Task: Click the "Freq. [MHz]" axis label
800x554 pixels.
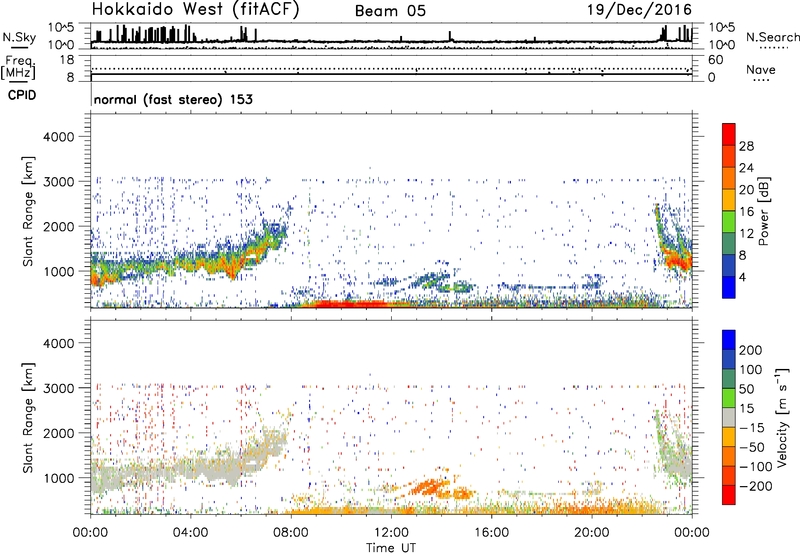Action: point(18,67)
